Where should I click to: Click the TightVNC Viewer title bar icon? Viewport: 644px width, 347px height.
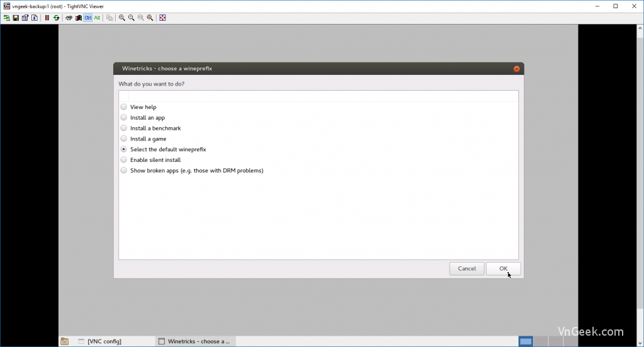point(6,6)
